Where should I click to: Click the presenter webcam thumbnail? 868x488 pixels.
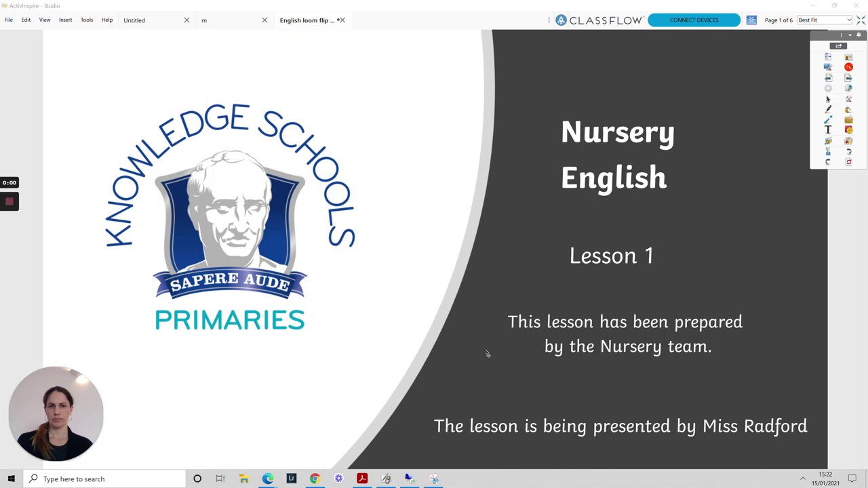[56, 414]
